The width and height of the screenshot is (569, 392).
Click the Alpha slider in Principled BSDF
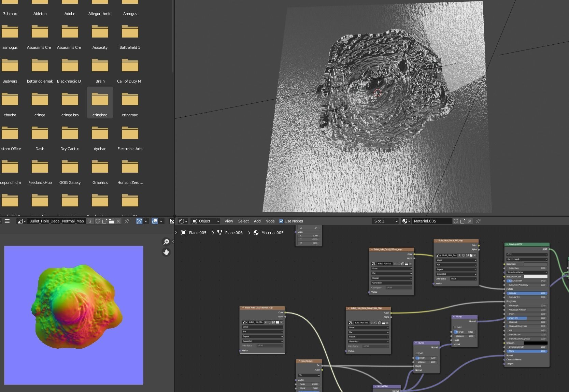527,351
